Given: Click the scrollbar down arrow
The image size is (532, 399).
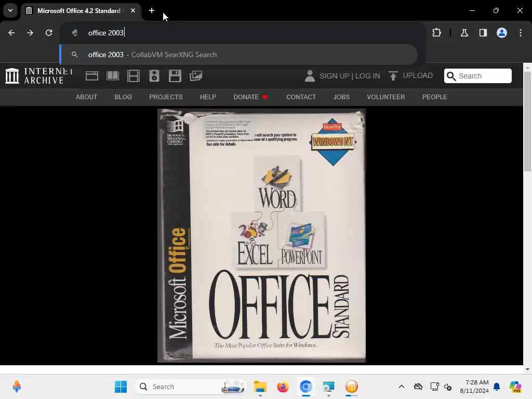Looking at the screenshot, I should coord(527,369).
